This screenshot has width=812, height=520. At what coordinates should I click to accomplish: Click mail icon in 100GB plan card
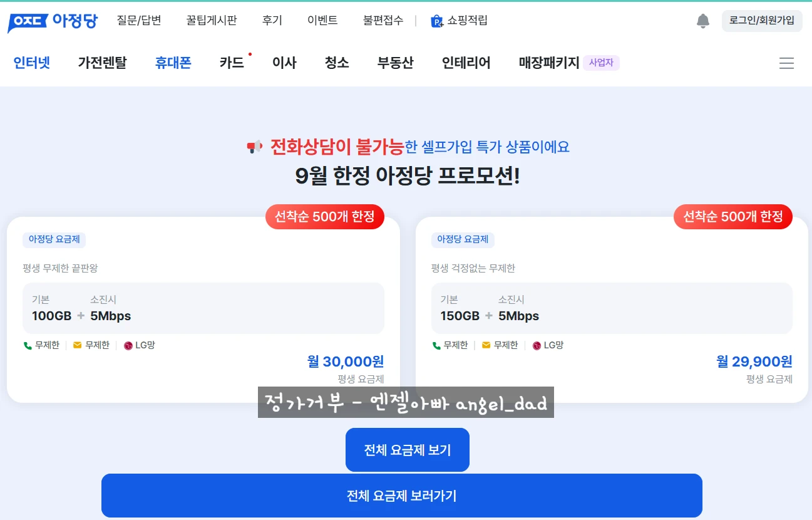[78, 345]
